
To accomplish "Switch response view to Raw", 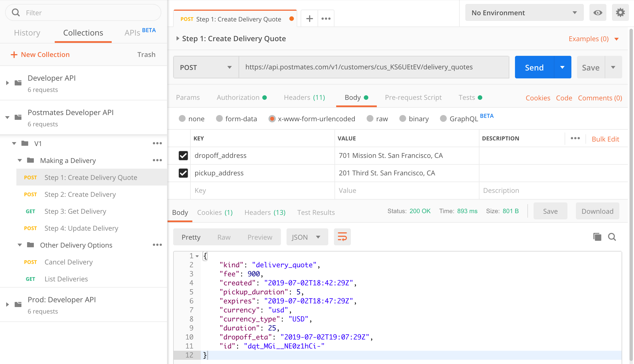I will (224, 237).
